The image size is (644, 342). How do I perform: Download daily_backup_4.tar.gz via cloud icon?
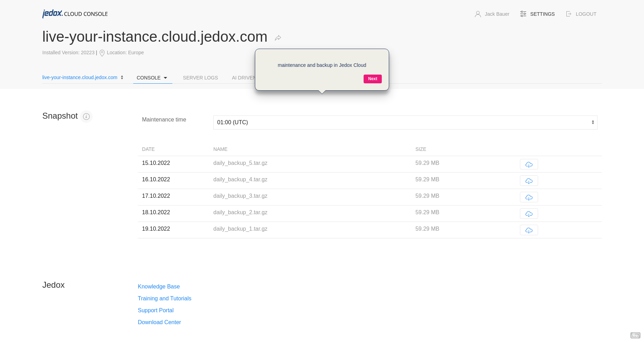click(x=529, y=181)
